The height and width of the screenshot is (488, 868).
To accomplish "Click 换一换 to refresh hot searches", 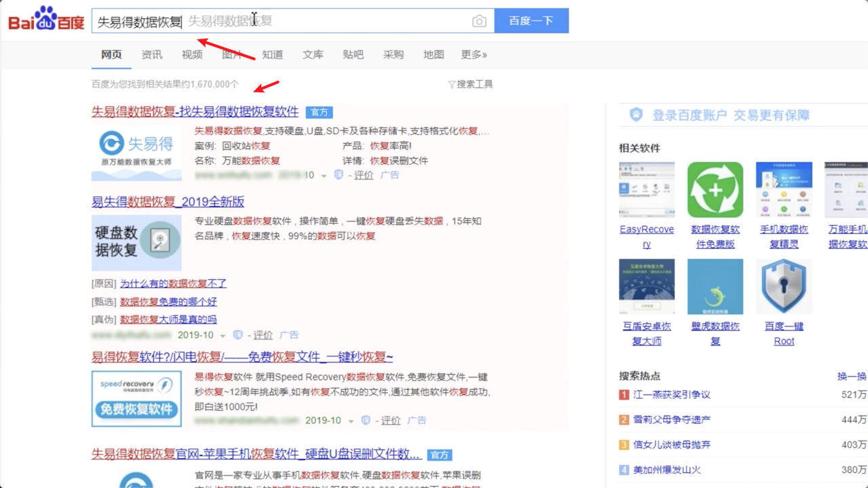I will click(852, 376).
